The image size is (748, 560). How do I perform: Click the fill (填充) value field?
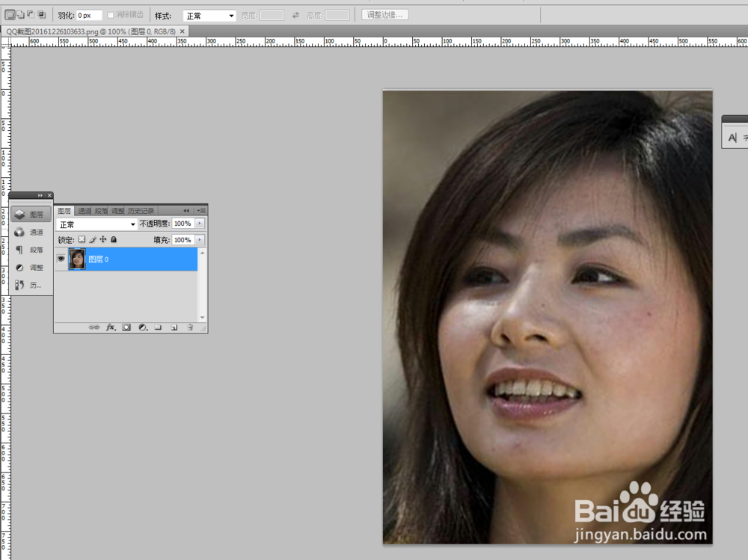point(183,240)
